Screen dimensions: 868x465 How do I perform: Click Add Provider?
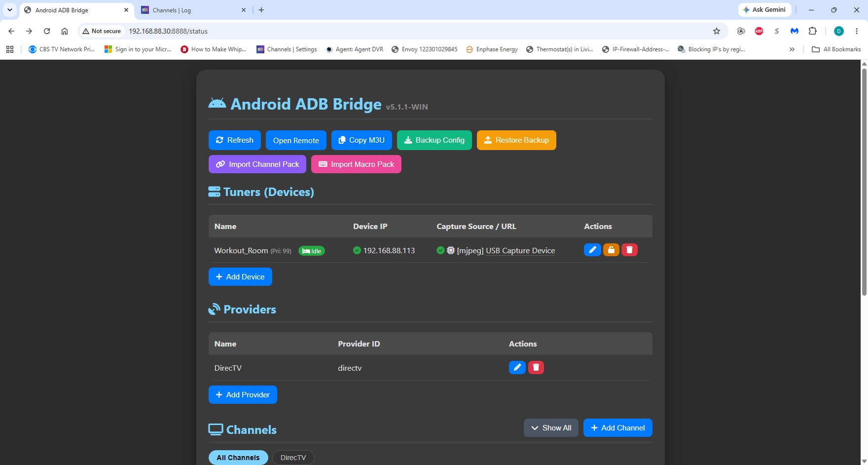pyautogui.click(x=243, y=395)
